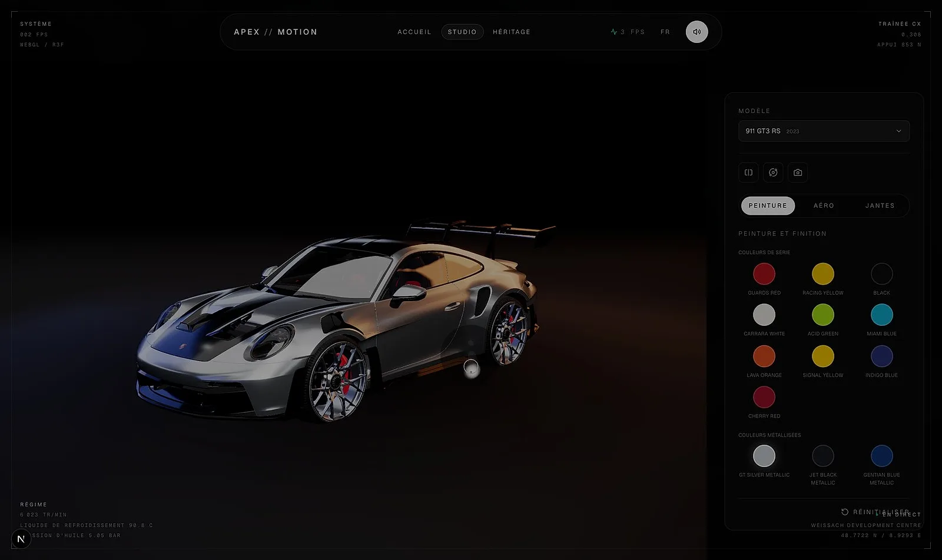Switch to the Jantes tab
Screen dimensions: 942x560
coord(880,206)
